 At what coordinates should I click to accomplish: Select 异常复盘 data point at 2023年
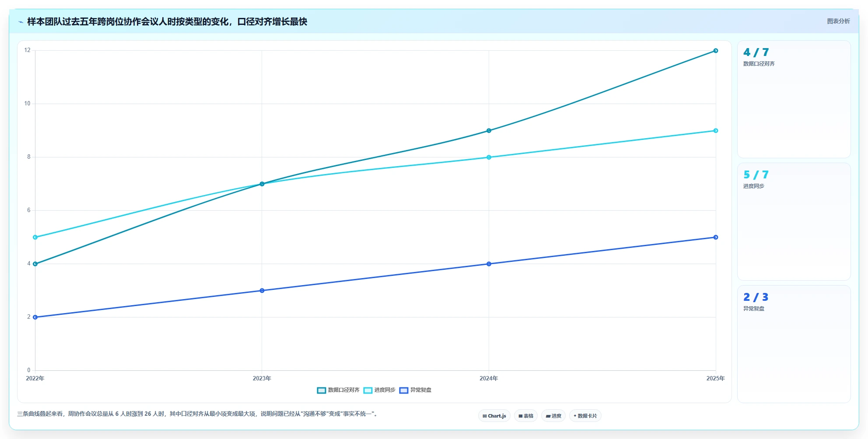coord(262,291)
